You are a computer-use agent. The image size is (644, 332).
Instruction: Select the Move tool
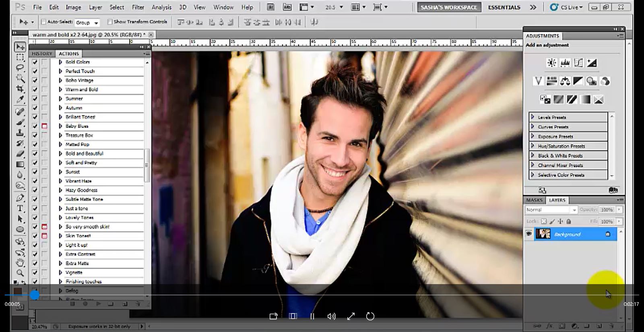pos(20,47)
